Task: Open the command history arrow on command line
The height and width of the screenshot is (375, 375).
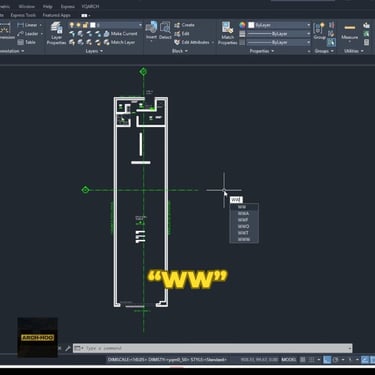Action: pyautogui.click(x=349, y=348)
